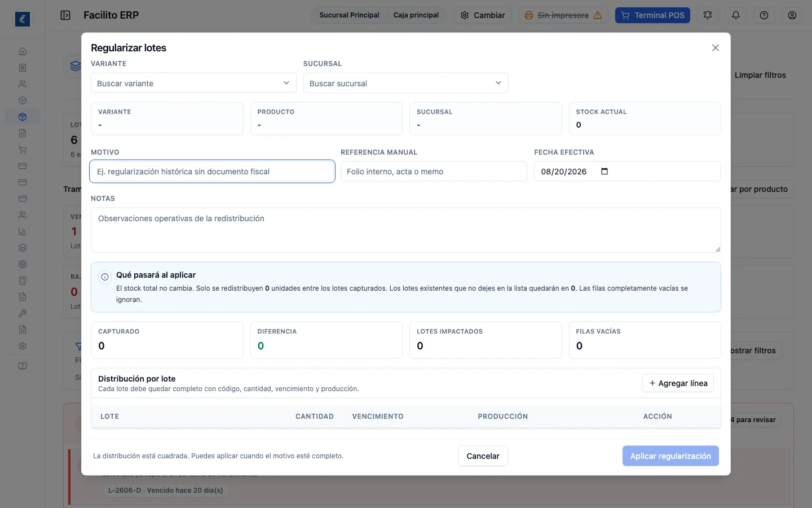Click the Referencia manual input field
The image size is (812, 508).
434,172
